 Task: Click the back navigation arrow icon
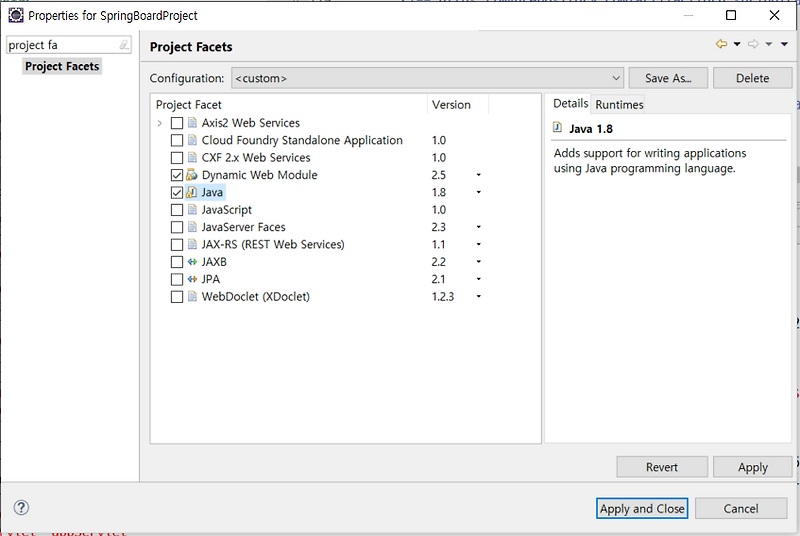tap(721, 44)
